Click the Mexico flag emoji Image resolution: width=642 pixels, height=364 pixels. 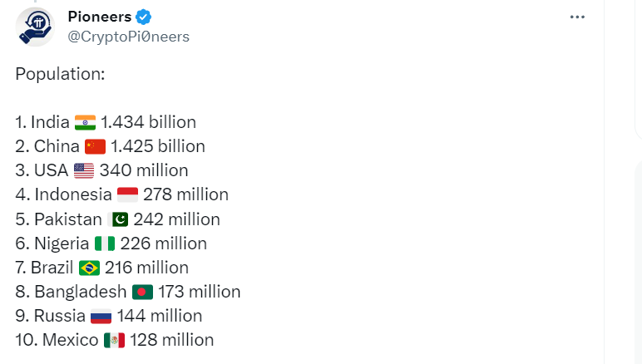114,340
